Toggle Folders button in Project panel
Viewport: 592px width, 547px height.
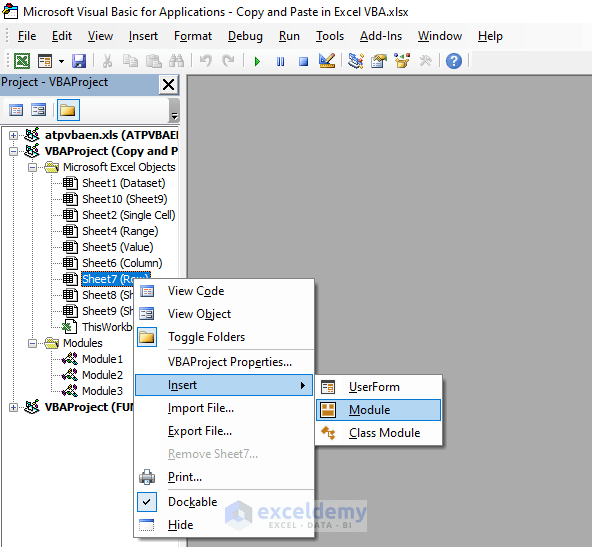(x=68, y=110)
